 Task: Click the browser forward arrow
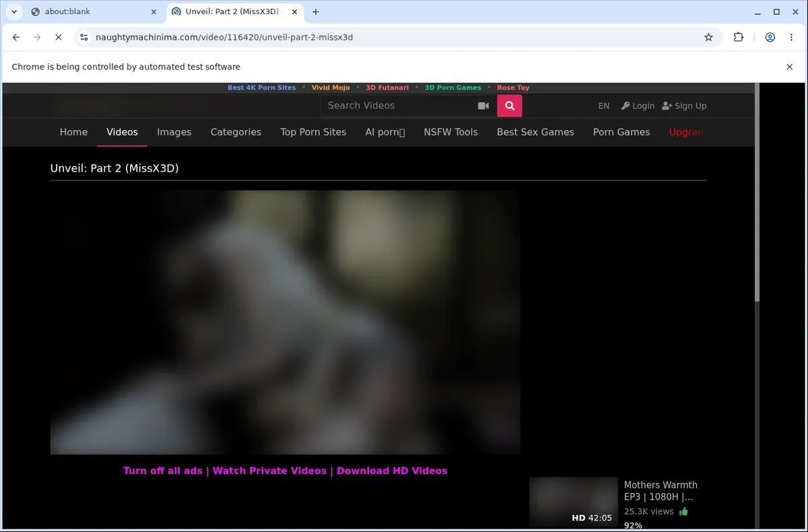[x=38, y=38]
